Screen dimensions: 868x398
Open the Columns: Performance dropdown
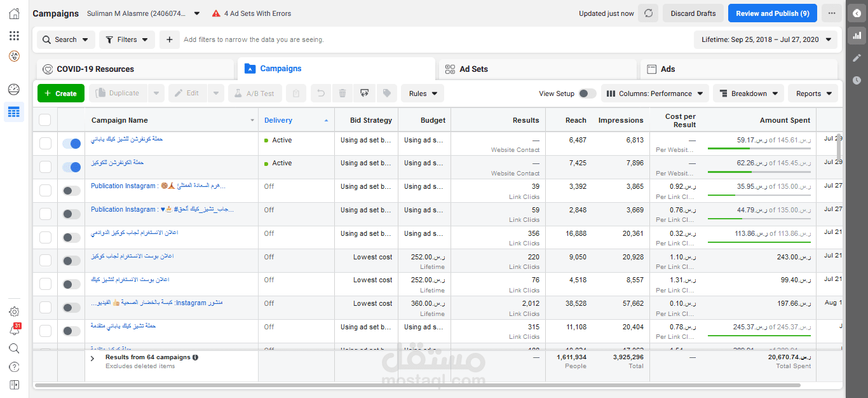click(x=655, y=93)
